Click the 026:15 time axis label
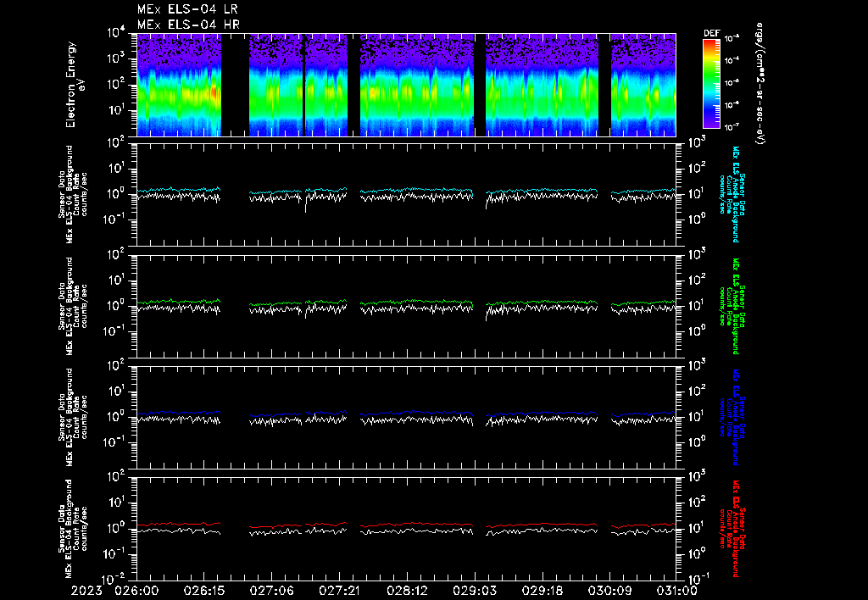The width and height of the screenshot is (868, 600). pyautogui.click(x=204, y=591)
